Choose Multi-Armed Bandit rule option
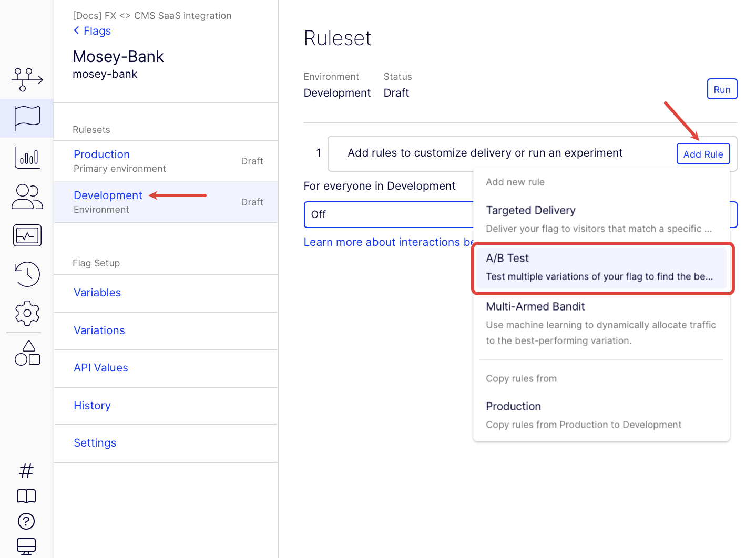Screen dimensions: 756x558 tap(601, 323)
